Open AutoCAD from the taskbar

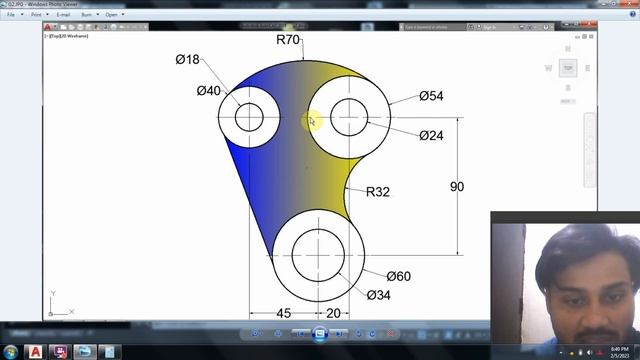[x=35, y=352]
